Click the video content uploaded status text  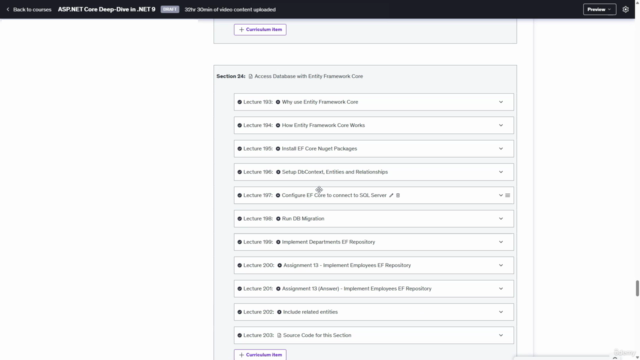point(230,9)
